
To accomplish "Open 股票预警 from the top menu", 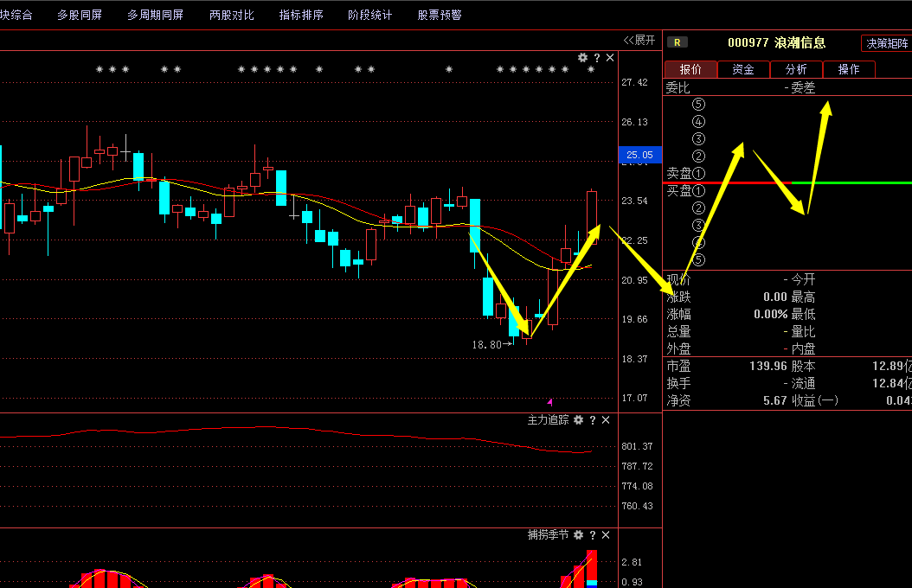I will 440,15.
